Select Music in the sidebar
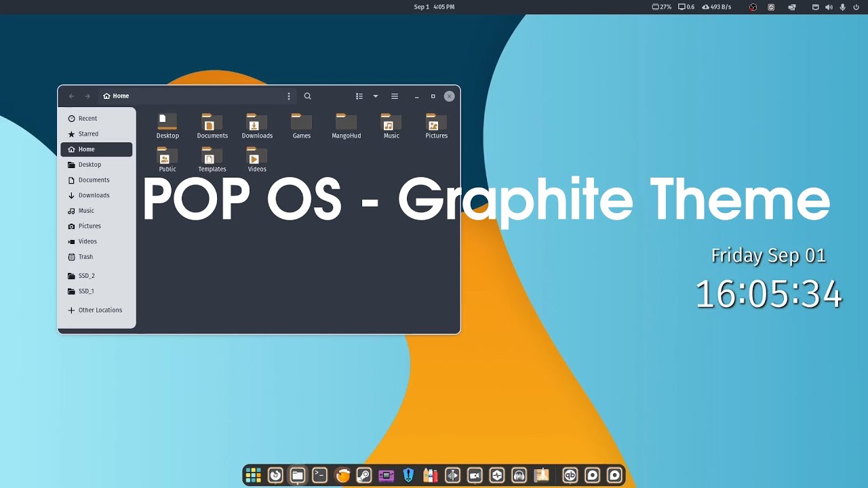 click(x=96, y=211)
